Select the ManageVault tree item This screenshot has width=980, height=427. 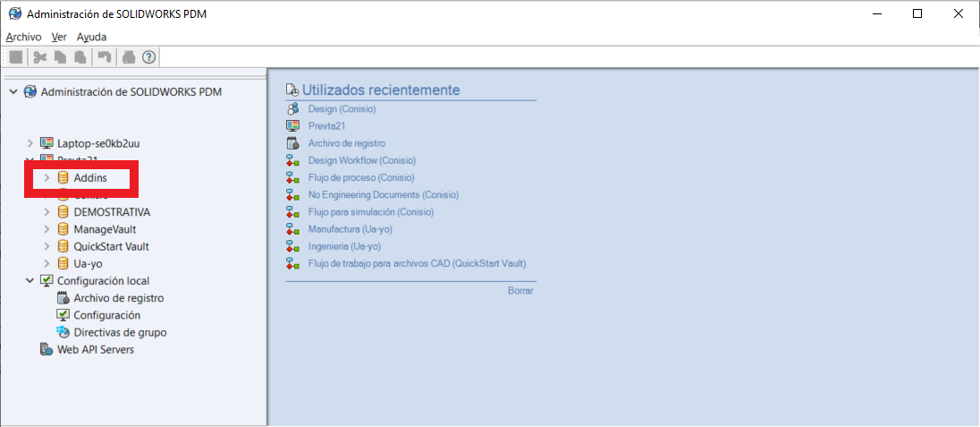pos(105,229)
